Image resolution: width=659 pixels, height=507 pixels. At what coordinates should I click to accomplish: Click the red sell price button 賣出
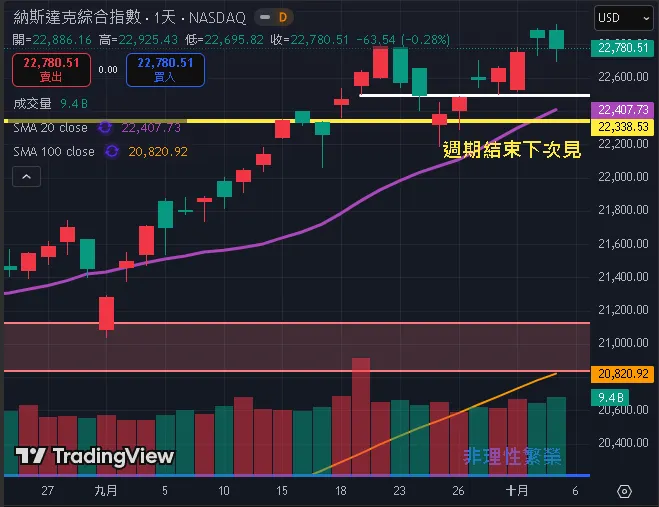[x=51, y=70]
